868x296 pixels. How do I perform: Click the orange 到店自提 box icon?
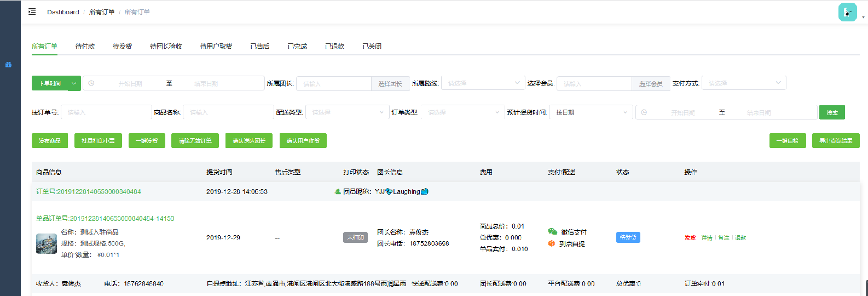[x=552, y=243]
